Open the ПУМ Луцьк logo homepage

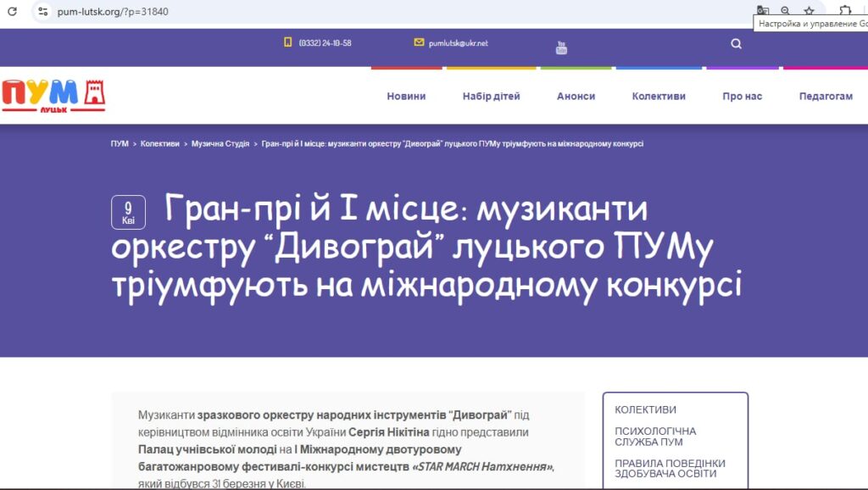53,96
